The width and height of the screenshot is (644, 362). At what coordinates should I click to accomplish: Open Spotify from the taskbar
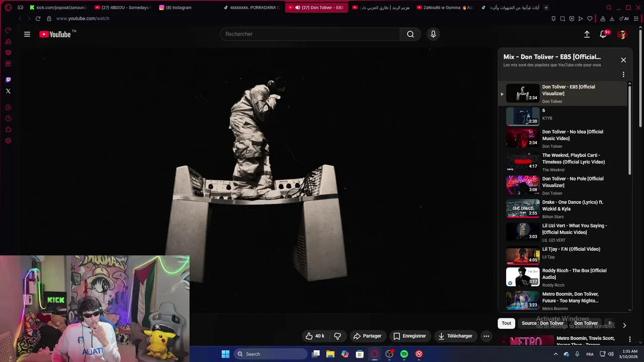(x=404, y=354)
